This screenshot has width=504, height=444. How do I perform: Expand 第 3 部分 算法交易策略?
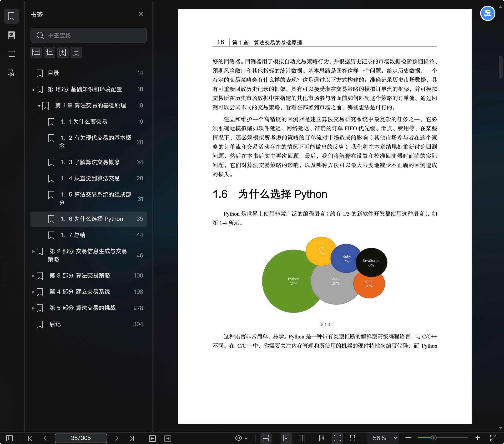33,276
